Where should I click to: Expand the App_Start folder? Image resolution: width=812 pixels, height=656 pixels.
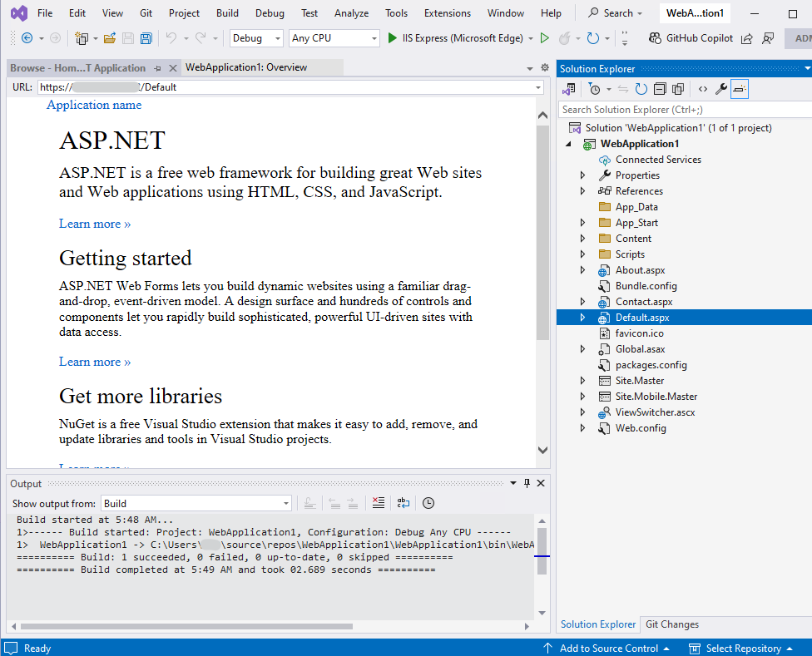582,223
